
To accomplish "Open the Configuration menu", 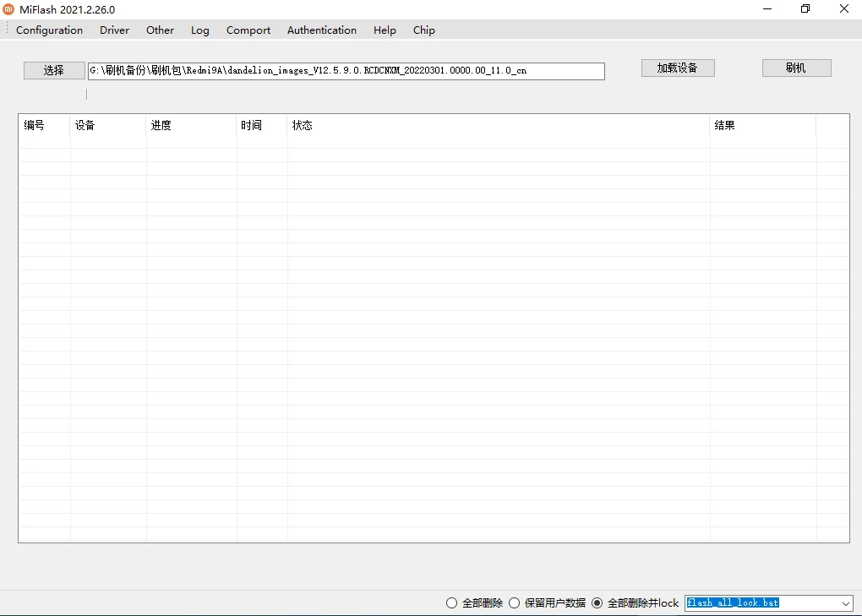I will 50,30.
